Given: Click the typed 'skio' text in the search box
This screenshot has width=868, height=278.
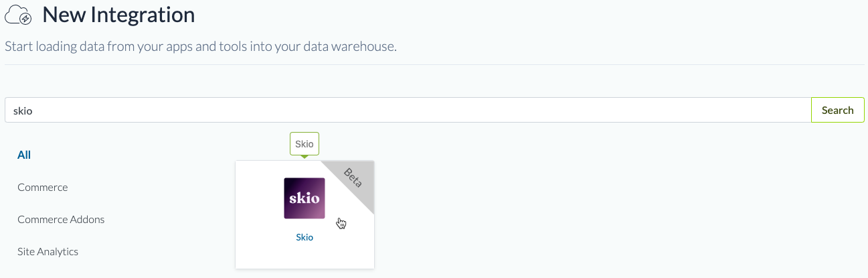Looking at the screenshot, I should pyautogui.click(x=23, y=111).
